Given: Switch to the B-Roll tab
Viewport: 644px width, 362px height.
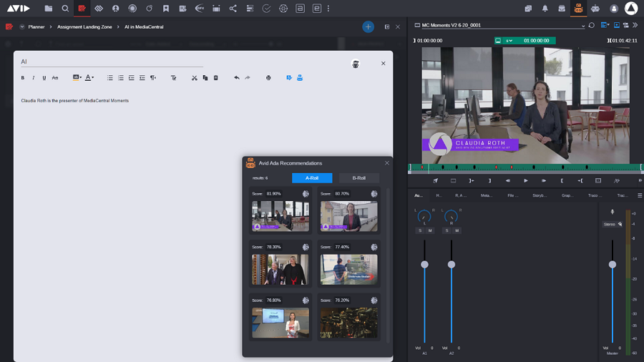Looking at the screenshot, I should click(359, 178).
